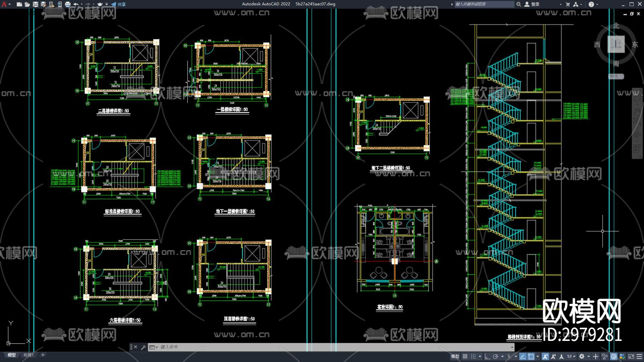644x362 pixels.
Task: Add a new layout tab
Action: pyautogui.click(x=43, y=355)
